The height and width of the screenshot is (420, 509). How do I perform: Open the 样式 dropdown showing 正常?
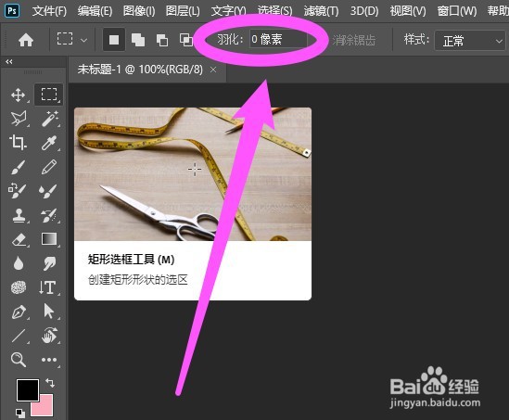point(470,41)
